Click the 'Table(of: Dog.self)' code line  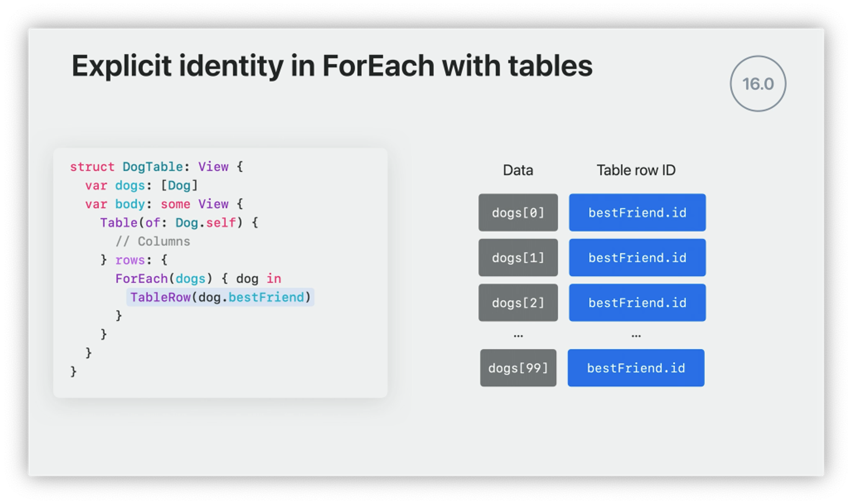click(x=179, y=223)
